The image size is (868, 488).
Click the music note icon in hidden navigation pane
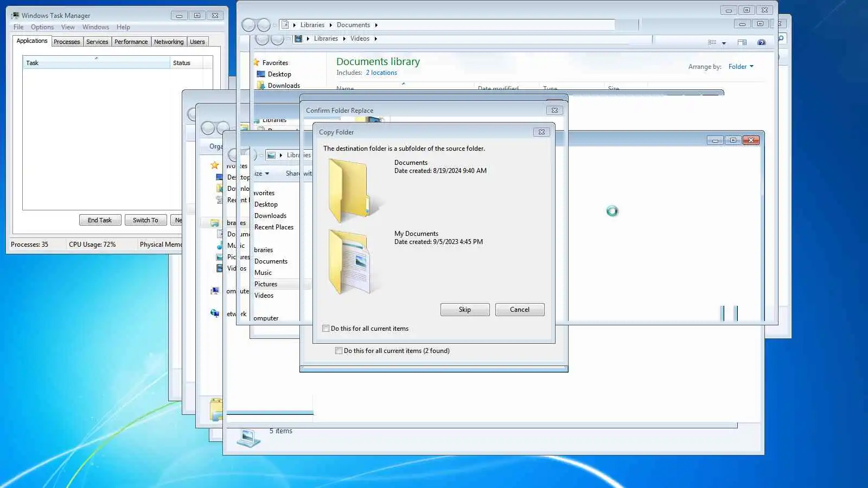tap(220, 246)
